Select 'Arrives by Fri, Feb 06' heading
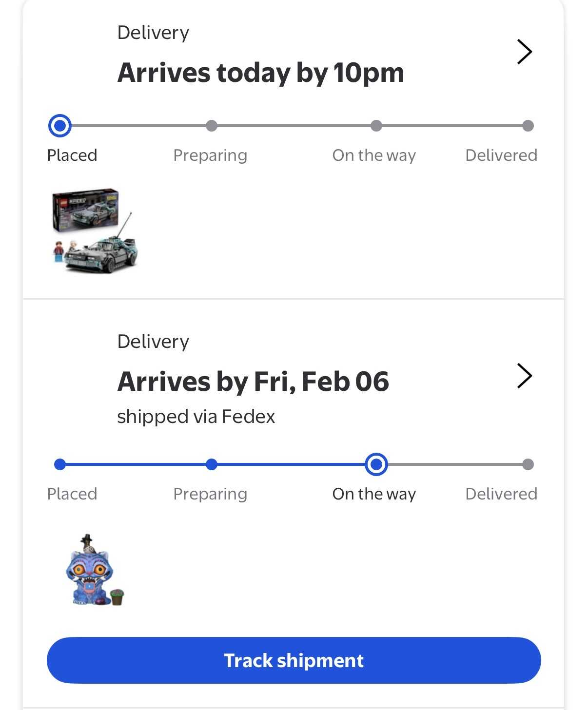 tap(253, 382)
